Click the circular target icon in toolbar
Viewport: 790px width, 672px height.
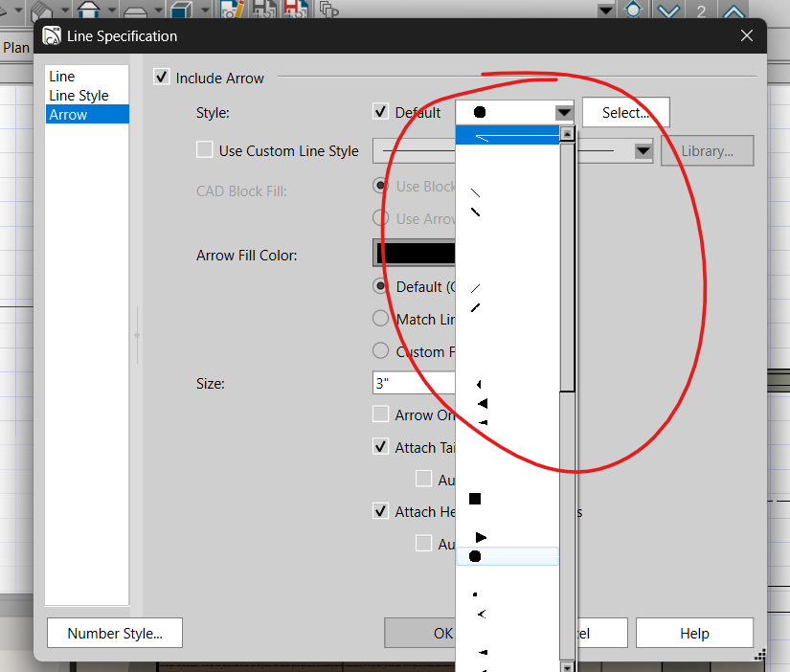(633, 9)
